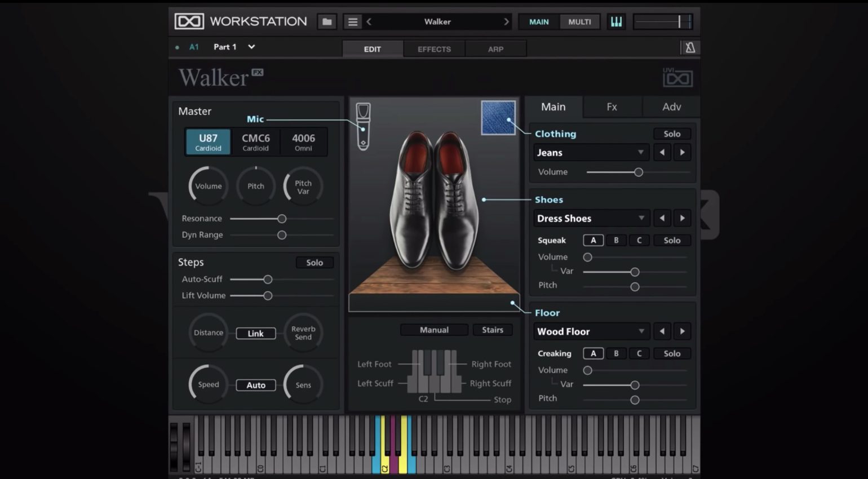Select the 4006 Omni mic
Screen dimensions: 868x479
[303, 142]
